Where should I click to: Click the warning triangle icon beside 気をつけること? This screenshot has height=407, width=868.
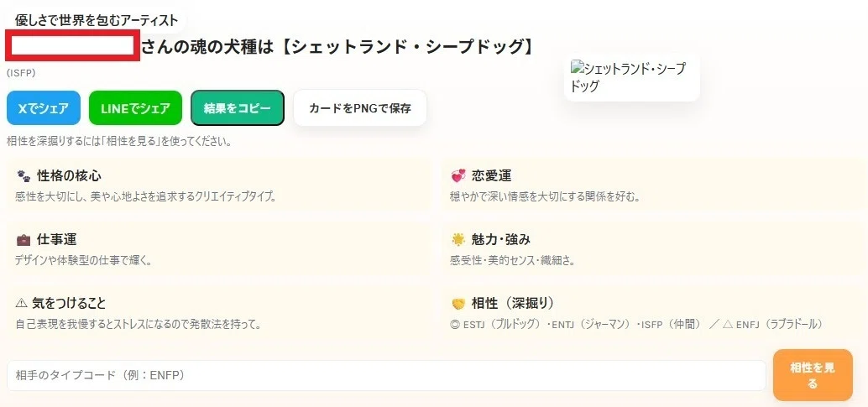(x=21, y=303)
